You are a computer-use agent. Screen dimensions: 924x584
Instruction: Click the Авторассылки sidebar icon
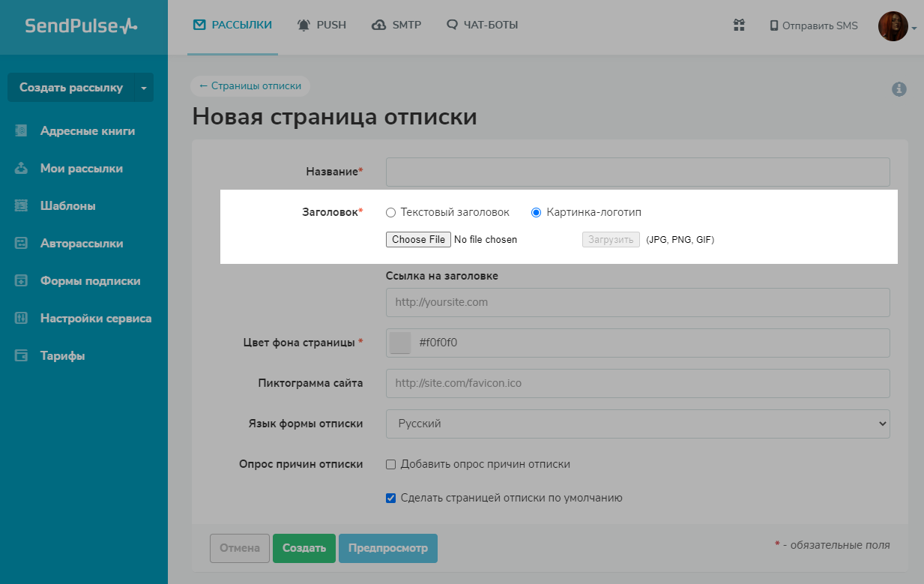[x=21, y=244]
